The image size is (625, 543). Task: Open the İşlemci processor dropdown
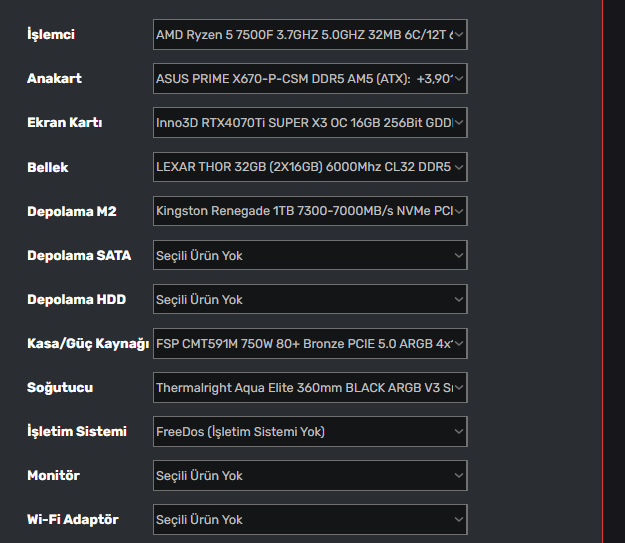point(309,35)
